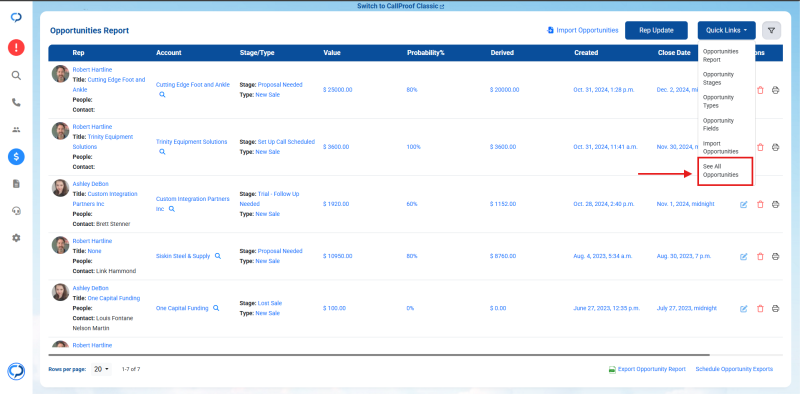The width and height of the screenshot is (800, 394).
Task: Open the Rows per page dropdown
Action: (x=102, y=369)
